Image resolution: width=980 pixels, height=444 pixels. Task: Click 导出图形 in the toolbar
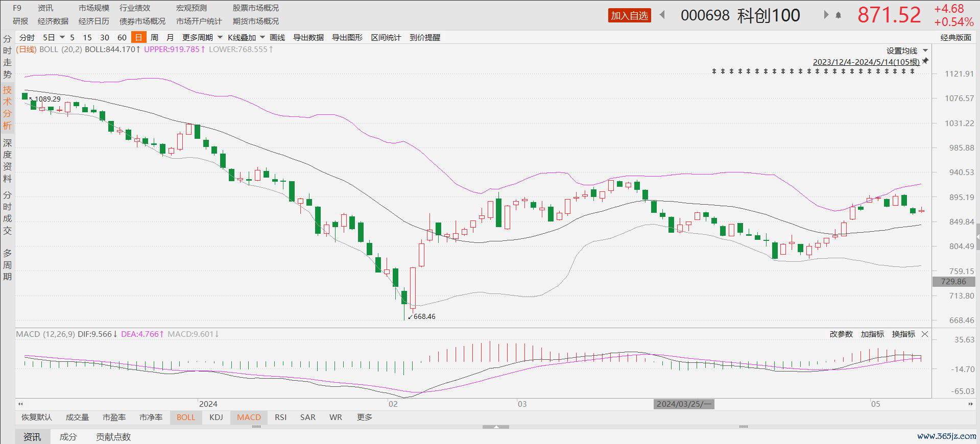pyautogui.click(x=347, y=37)
